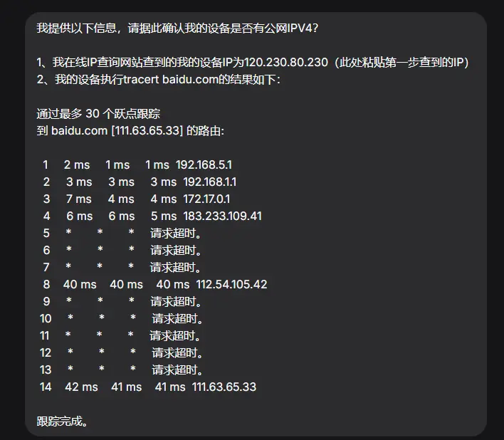Click the '请求超时' text on hop 9
The image size is (504, 440).
click(x=177, y=301)
